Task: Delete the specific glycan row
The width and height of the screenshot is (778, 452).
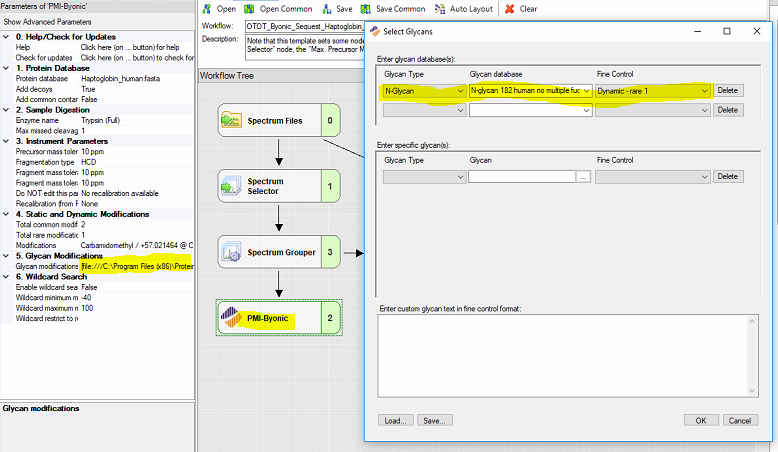Action: (x=728, y=177)
